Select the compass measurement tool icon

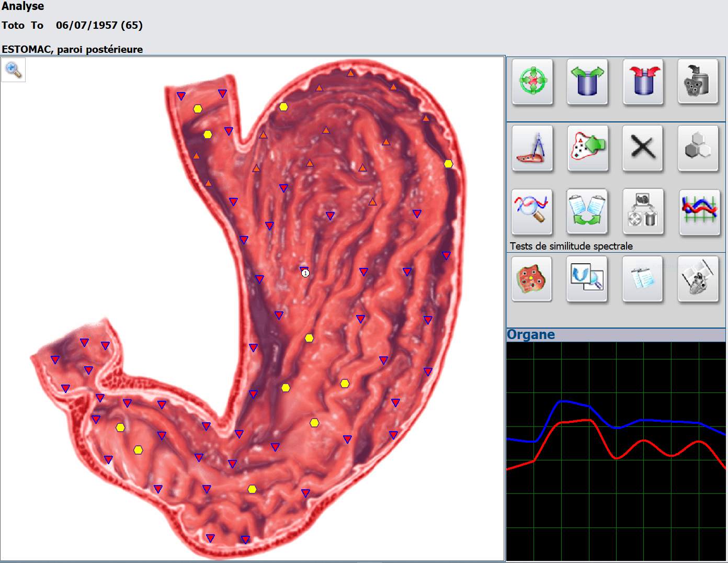pyautogui.click(x=532, y=149)
